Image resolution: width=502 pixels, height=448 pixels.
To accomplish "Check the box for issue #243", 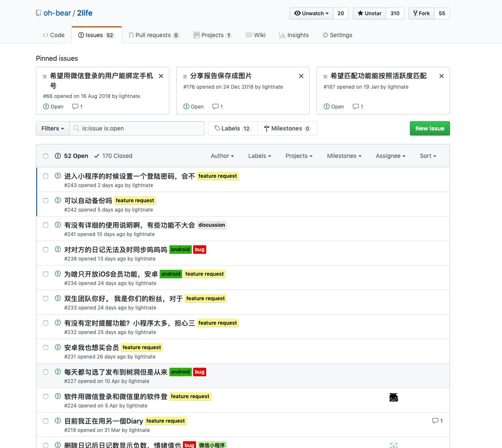I will pos(46,176).
